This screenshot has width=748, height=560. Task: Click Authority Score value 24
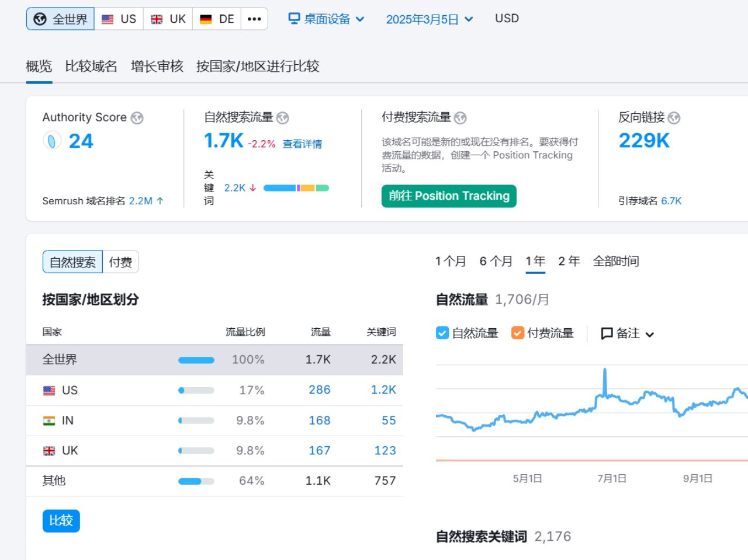[81, 141]
